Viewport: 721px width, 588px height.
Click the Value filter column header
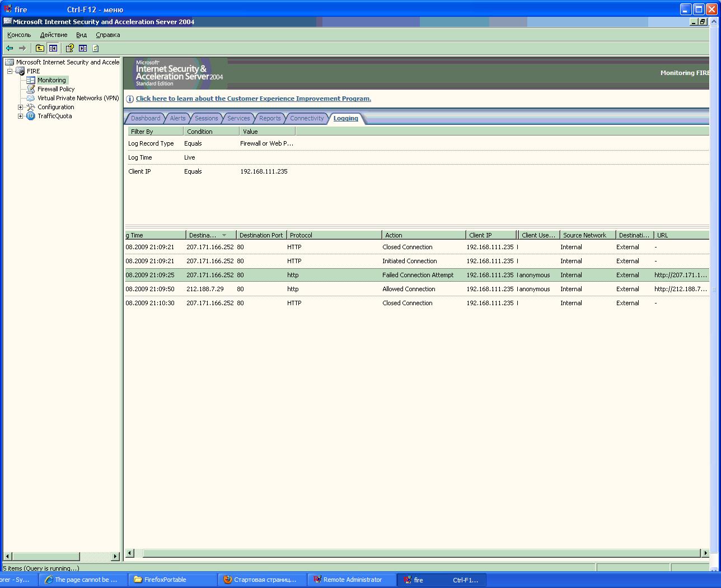[268, 132]
